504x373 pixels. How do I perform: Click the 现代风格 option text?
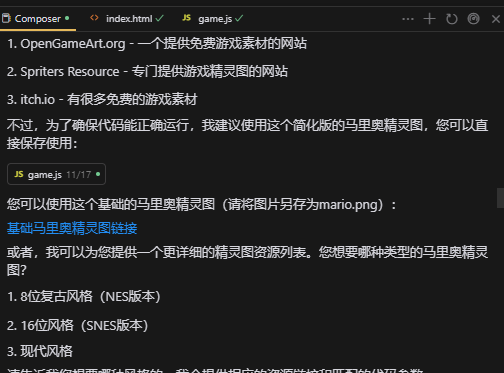(40, 351)
